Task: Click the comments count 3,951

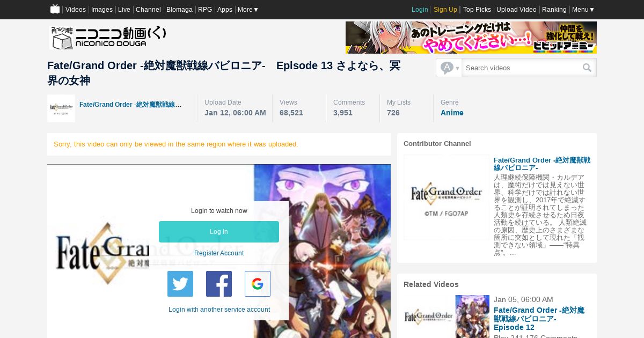Action: pyautogui.click(x=343, y=113)
